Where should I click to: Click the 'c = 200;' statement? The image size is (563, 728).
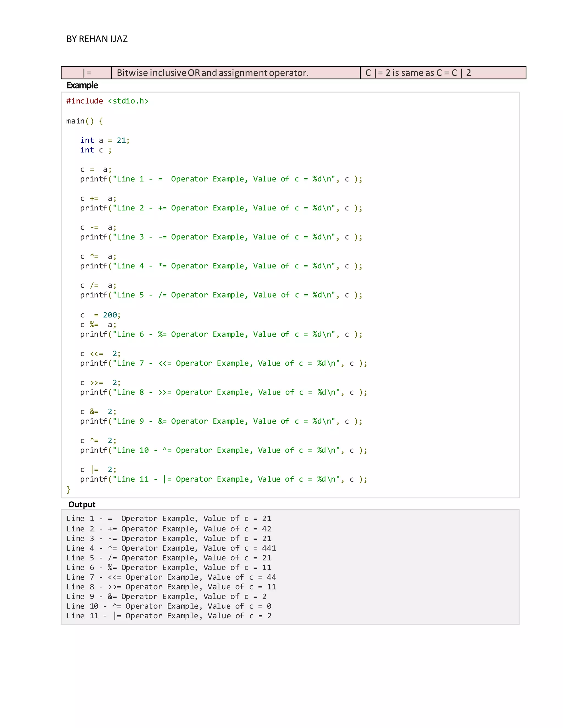click(x=100, y=315)
